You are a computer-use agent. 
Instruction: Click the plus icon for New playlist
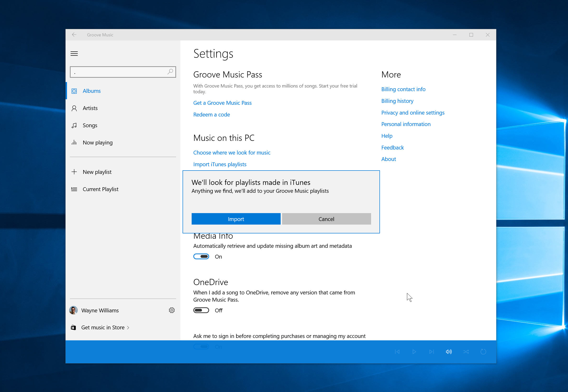pyautogui.click(x=74, y=172)
